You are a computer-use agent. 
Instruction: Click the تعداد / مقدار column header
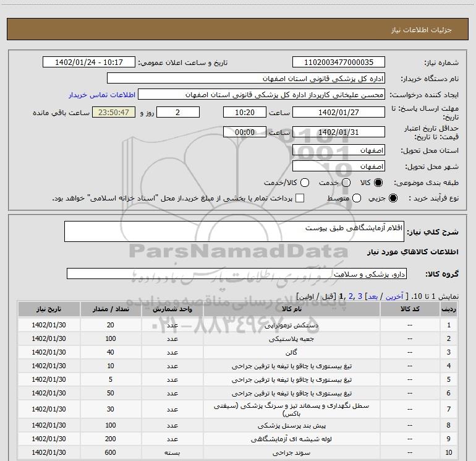point(111,309)
